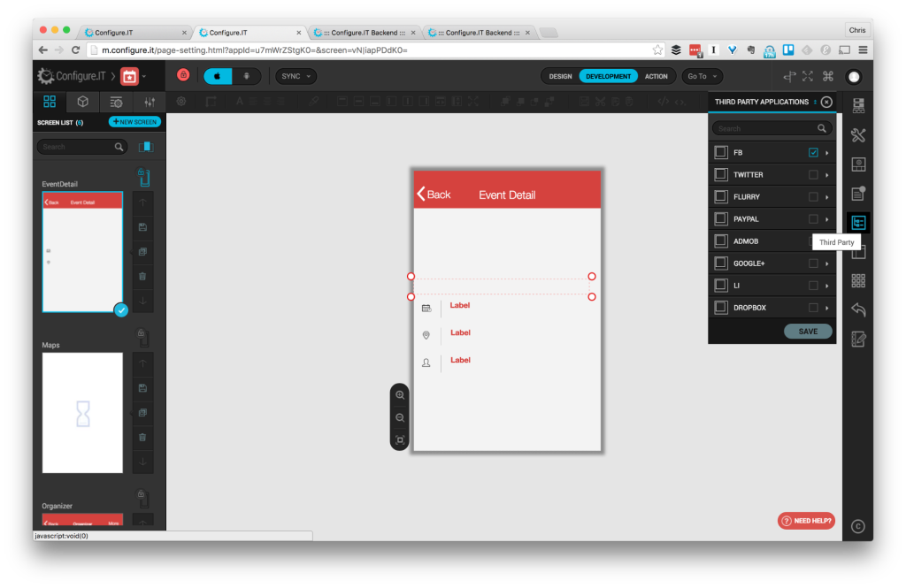Click the zoom out magnifier icon

coord(400,417)
